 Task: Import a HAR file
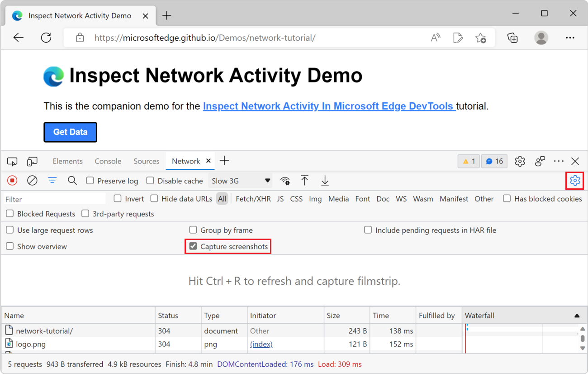click(305, 180)
